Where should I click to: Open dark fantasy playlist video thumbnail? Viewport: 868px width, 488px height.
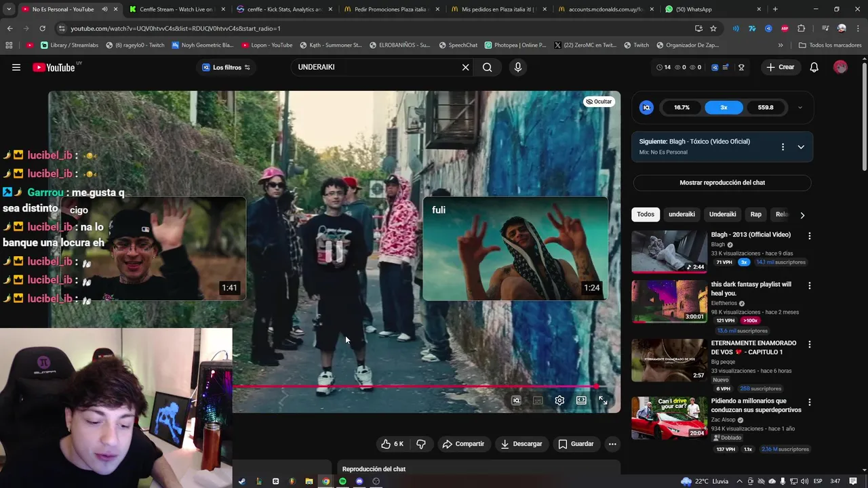click(669, 302)
